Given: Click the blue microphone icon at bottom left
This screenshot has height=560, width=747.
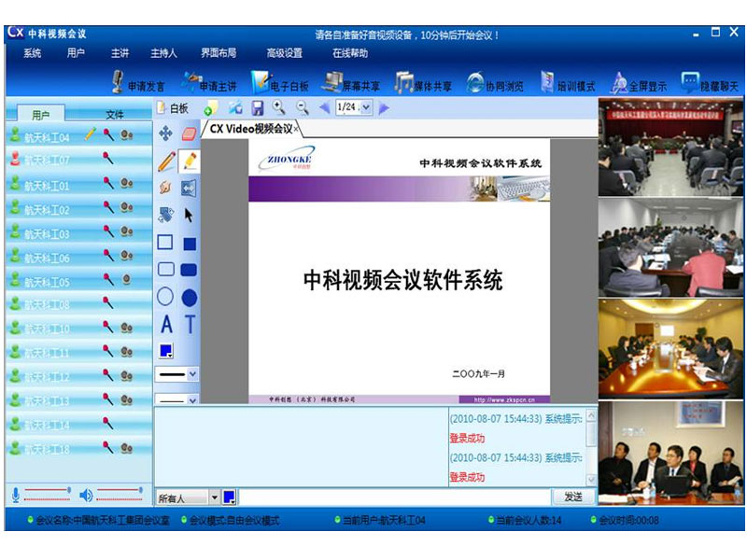Looking at the screenshot, I should coord(16,496).
